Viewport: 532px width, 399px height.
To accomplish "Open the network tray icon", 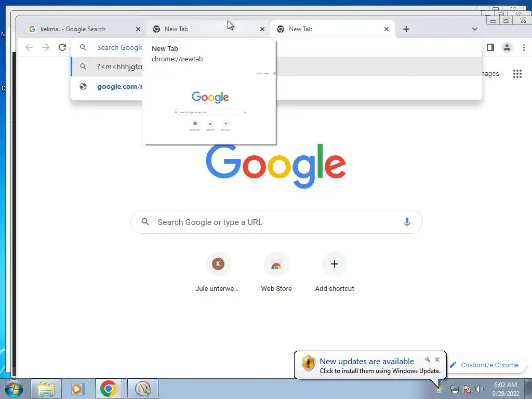I will pyautogui.click(x=454, y=389).
